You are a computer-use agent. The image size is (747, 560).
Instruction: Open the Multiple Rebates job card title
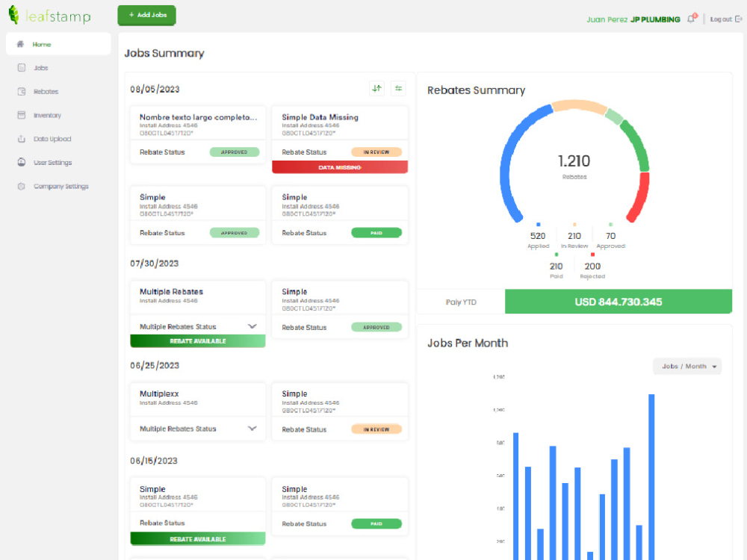171,291
